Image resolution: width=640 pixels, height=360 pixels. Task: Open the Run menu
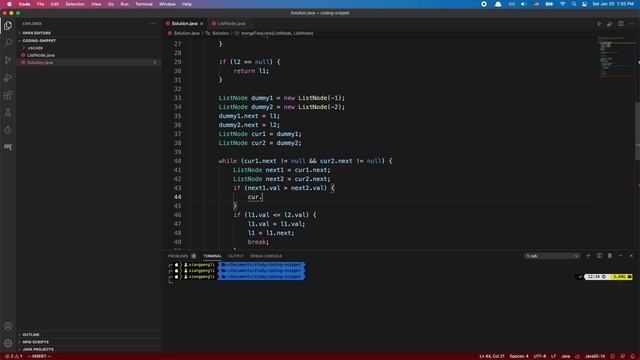(124, 4)
